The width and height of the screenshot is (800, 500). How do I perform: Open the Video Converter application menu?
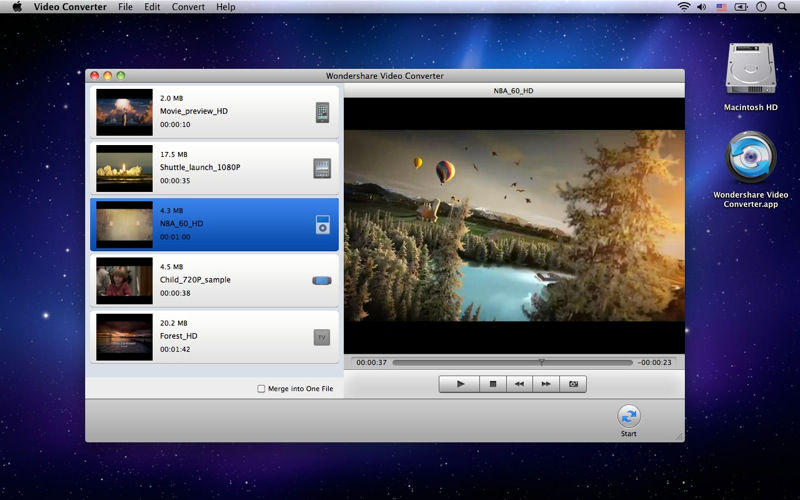[x=70, y=7]
